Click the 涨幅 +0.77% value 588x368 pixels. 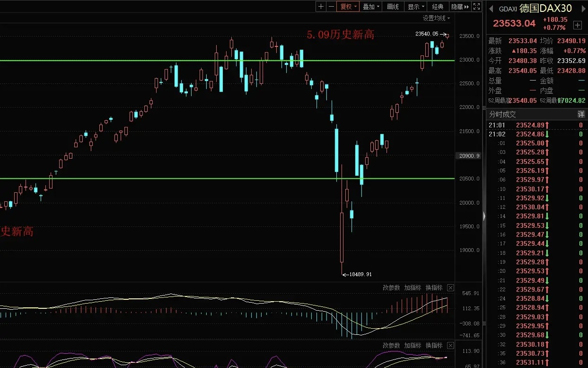coord(574,51)
